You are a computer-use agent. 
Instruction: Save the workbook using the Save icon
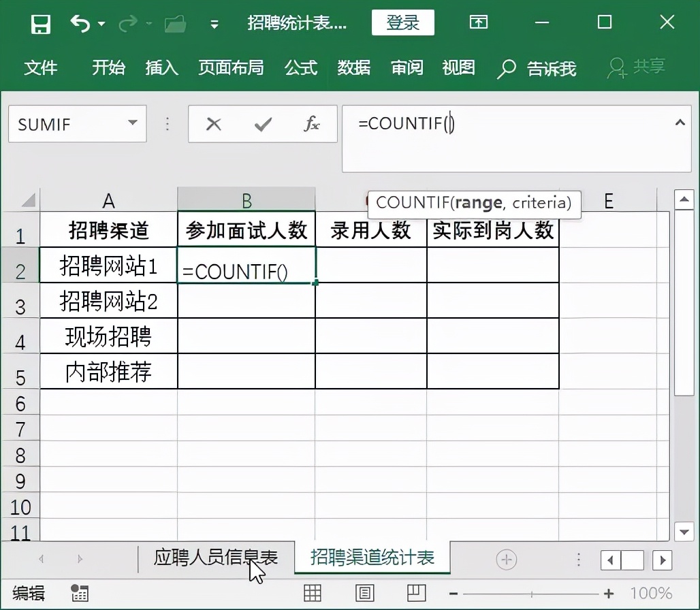coord(41,22)
